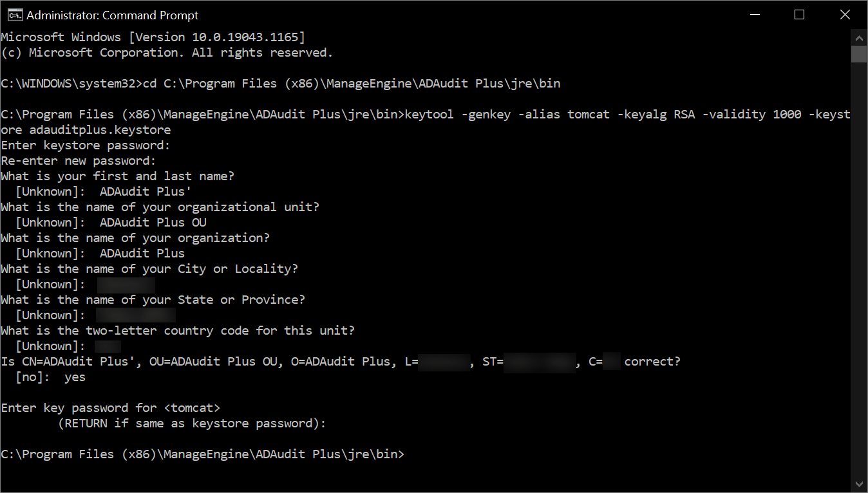Click the scrollbar down arrow
Screen dimensions: 868x493
pos(860,484)
